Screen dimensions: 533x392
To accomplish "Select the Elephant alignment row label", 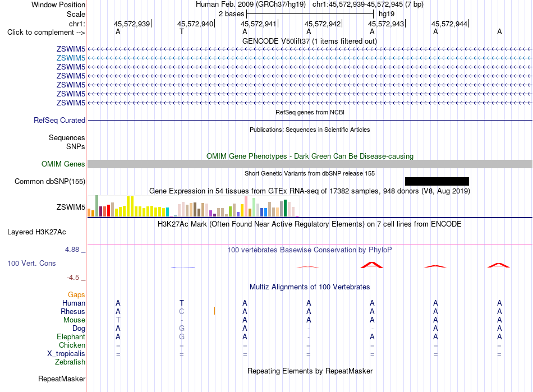I will 71,336.
